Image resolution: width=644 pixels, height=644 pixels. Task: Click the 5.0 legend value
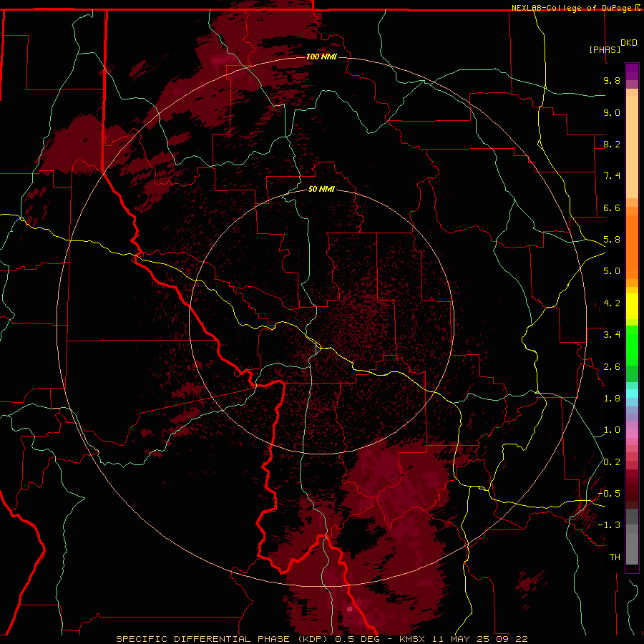(x=612, y=271)
